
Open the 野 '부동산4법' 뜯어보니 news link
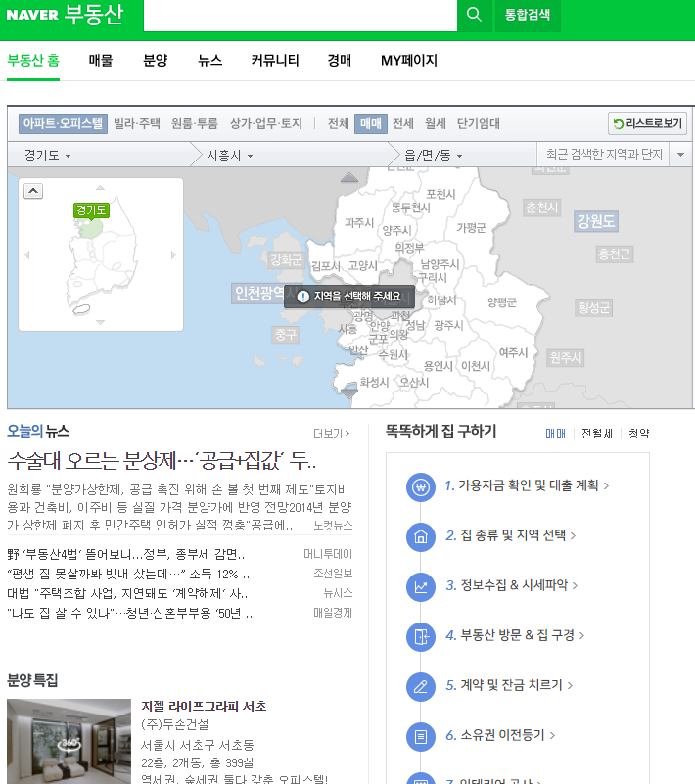(x=126, y=554)
